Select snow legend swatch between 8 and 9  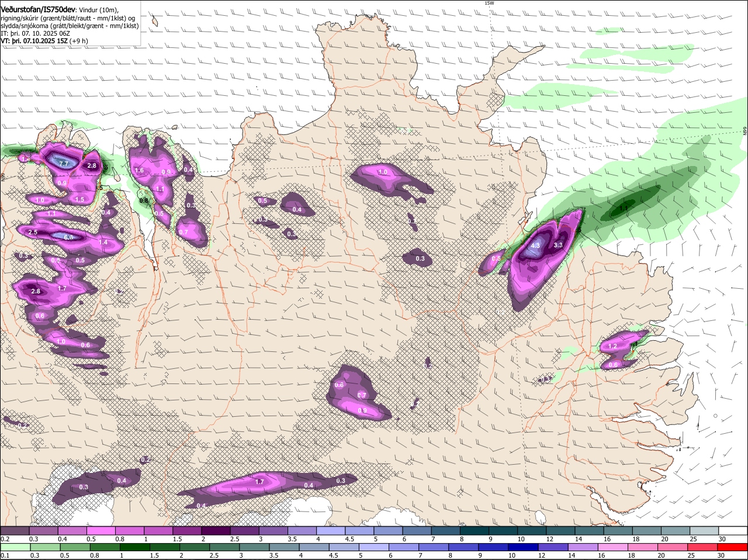click(475, 530)
